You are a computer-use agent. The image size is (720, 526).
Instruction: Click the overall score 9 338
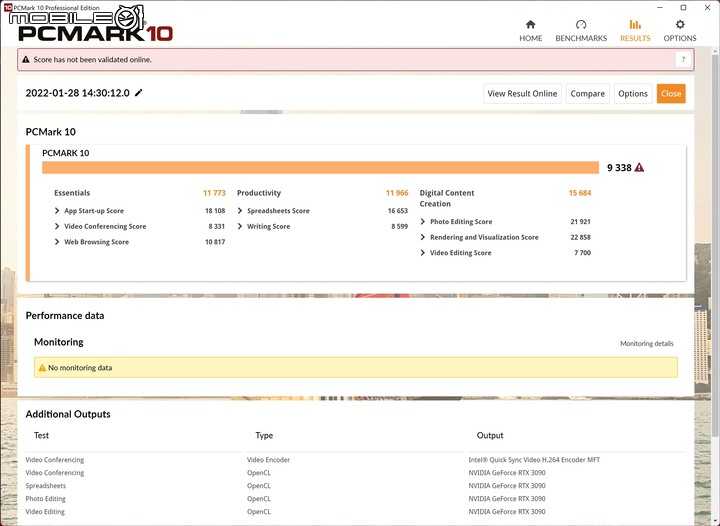(619, 168)
